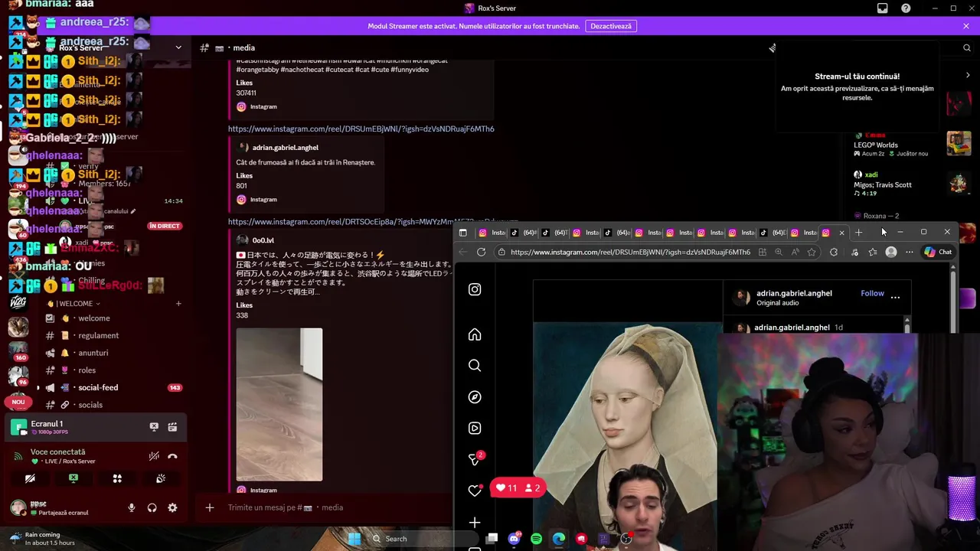This screenshot has width=980, height=551.
Task: Play the embedded 0o0.lvl video thumbnail
Action: 279,405
